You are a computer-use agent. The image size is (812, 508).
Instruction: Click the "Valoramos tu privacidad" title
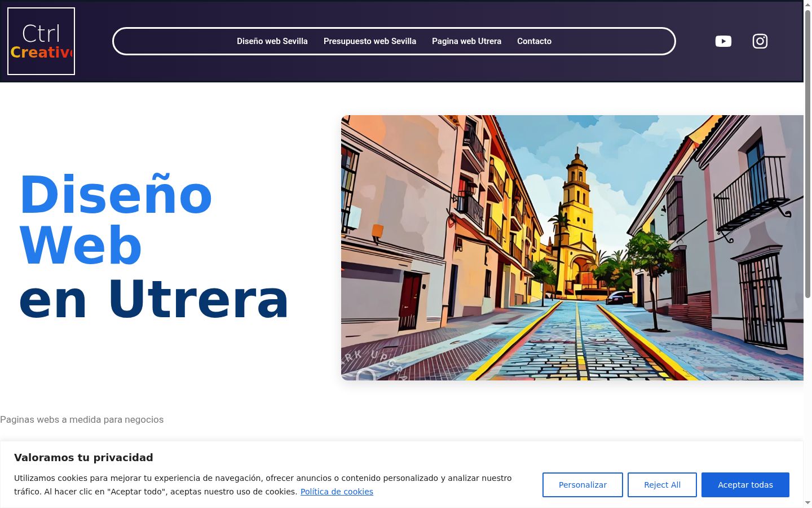coord(83,457)
